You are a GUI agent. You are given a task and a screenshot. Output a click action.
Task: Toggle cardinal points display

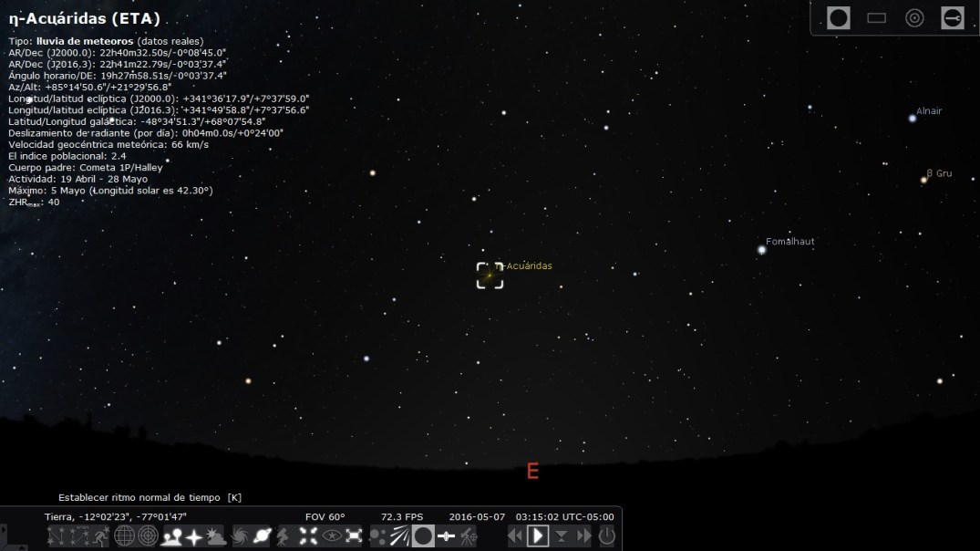click(x=193, y=536)
